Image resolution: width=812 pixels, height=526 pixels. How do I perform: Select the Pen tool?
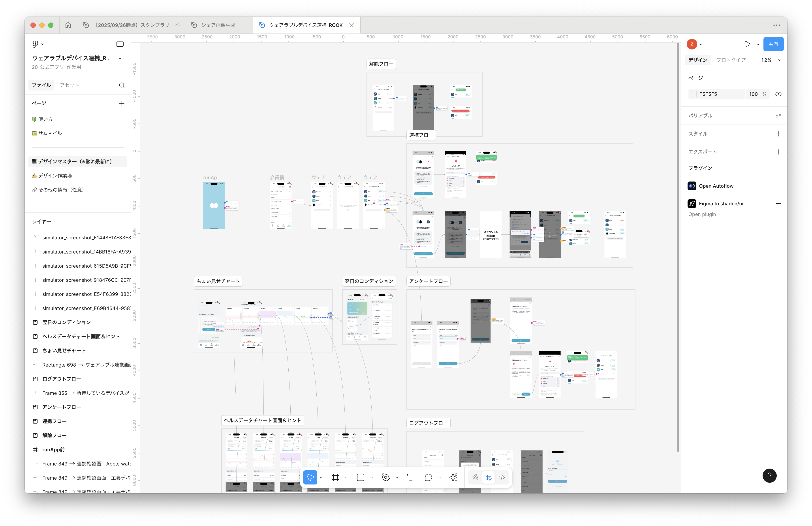(385, 477)
